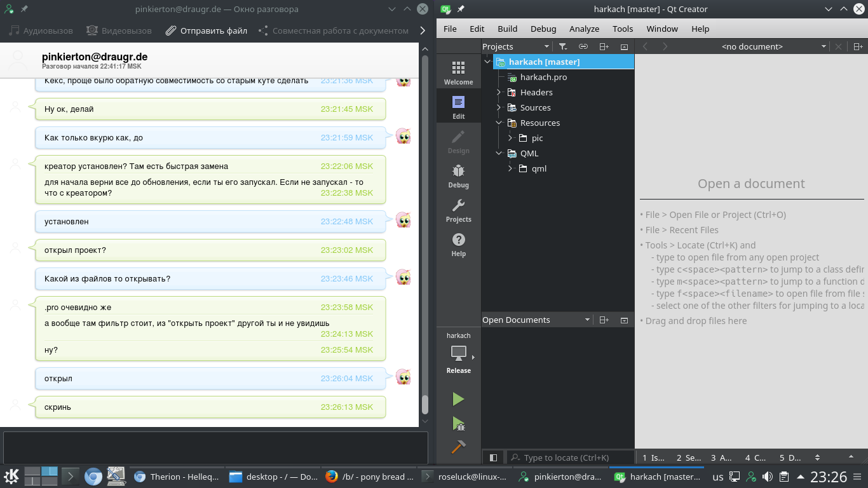Switch to the second virtual desktop in pager
This screenshot has height=488, width=868.
50,471
